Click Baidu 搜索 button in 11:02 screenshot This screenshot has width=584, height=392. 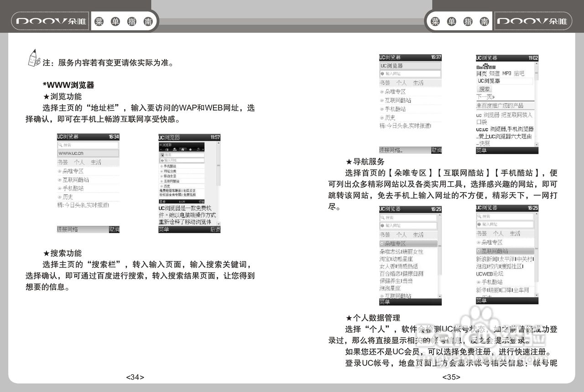(484, 89)
